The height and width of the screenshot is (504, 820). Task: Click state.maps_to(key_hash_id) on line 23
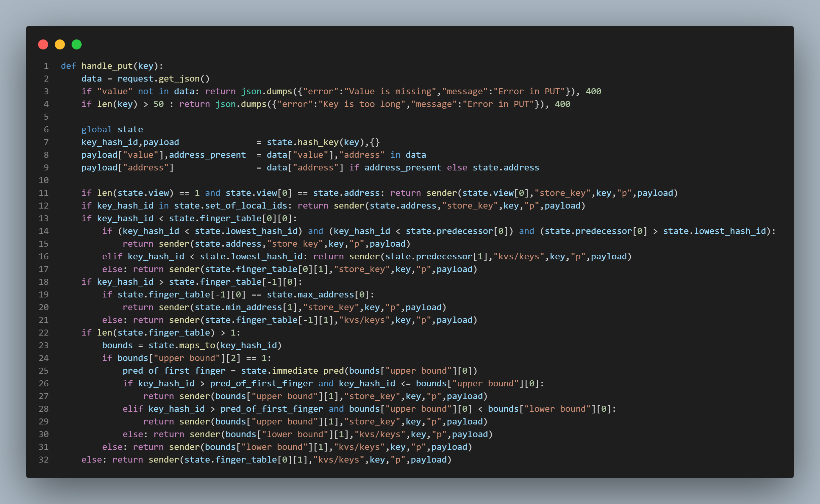[x=215, y=345]
